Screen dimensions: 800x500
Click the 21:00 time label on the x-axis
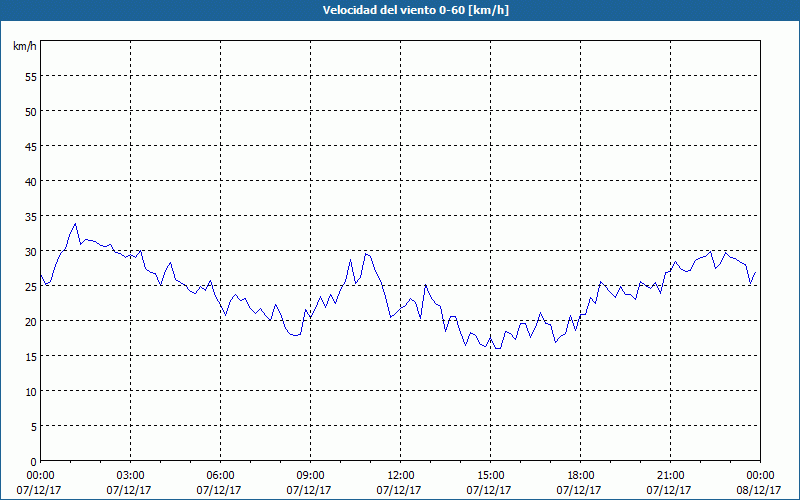pyautogui.click(x=670, y=476)
